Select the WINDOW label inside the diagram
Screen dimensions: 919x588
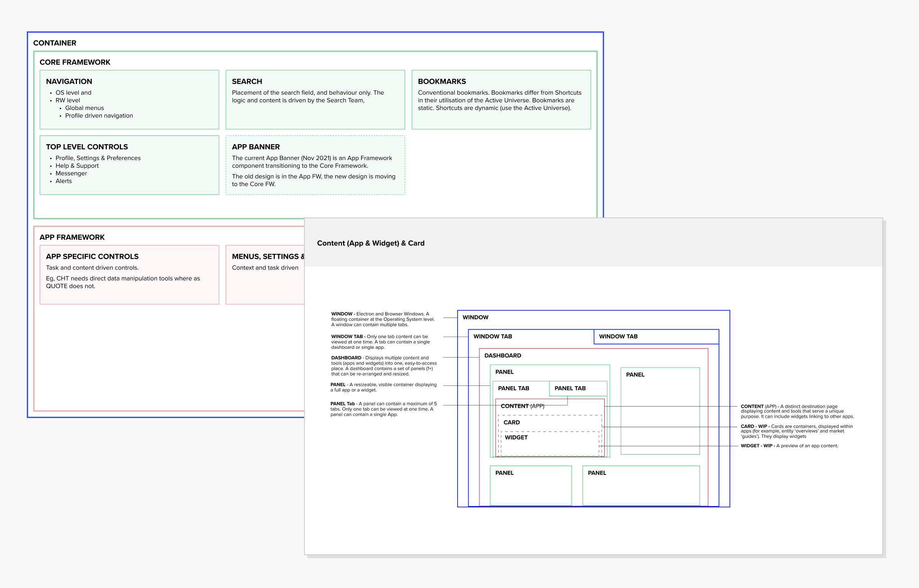point(475,317)
